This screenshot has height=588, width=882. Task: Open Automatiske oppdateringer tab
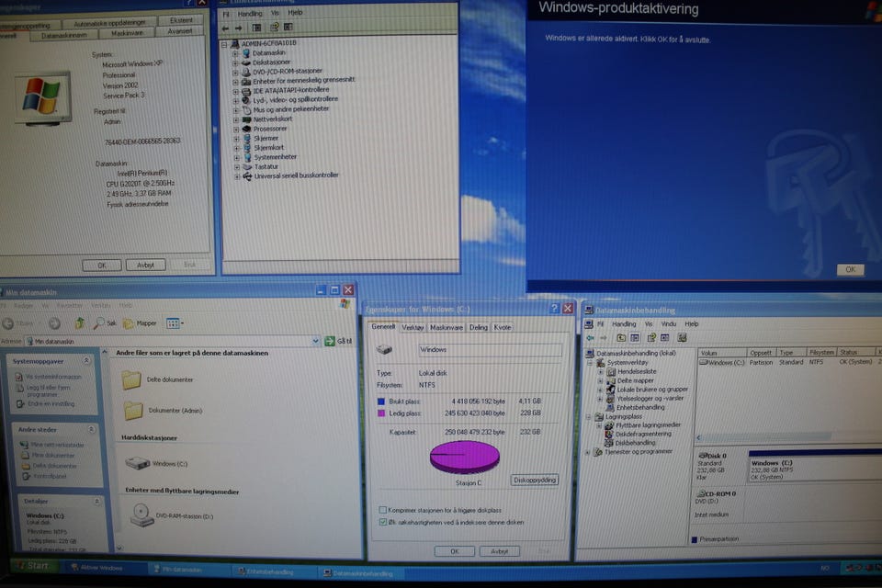point(109,22)
